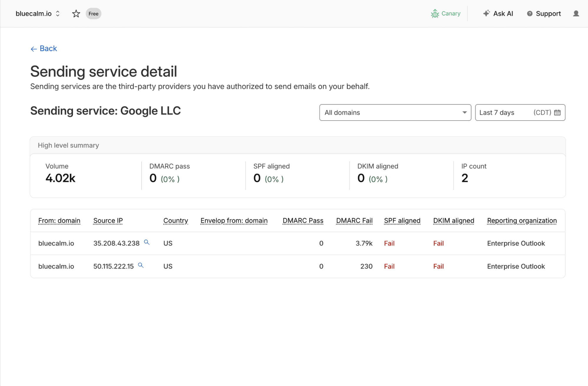The height and width of the screenshot is (386, 588).
Task: Click the calendar icon in date range
Action: 557,113
